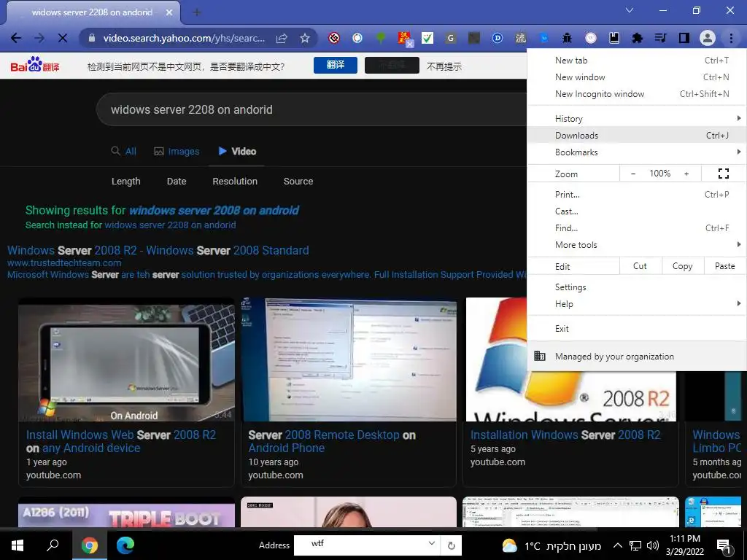Choose Print... in the menu
This screenshot has height=560, width=747.
[636, 194]
